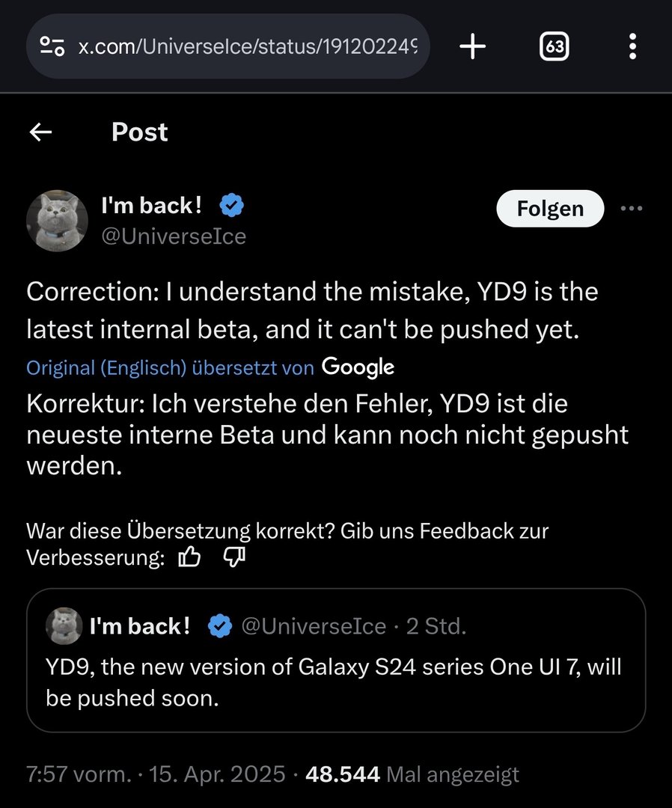Click the Google logo in translation notice

coord(358,367)
